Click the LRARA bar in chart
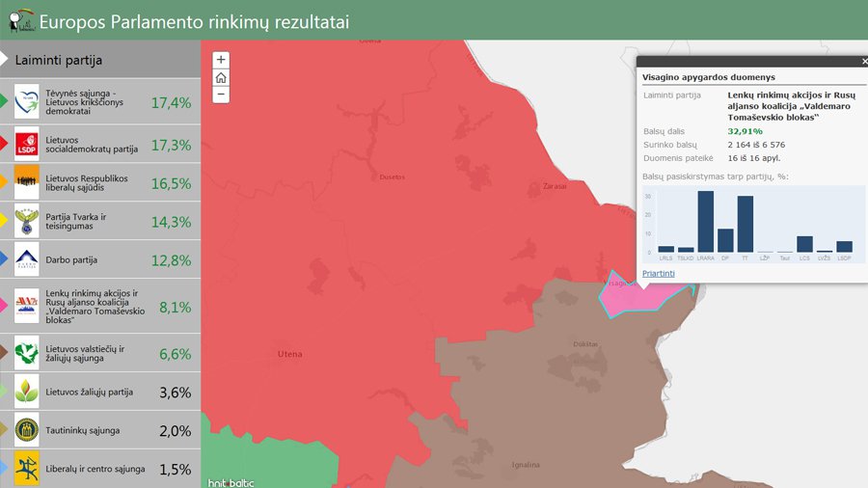This screenshot has height=488, width=868. click(x=706, y=222)
